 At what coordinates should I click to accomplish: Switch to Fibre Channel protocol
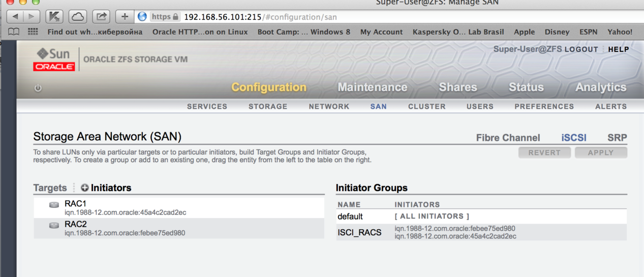click(508, 138)
